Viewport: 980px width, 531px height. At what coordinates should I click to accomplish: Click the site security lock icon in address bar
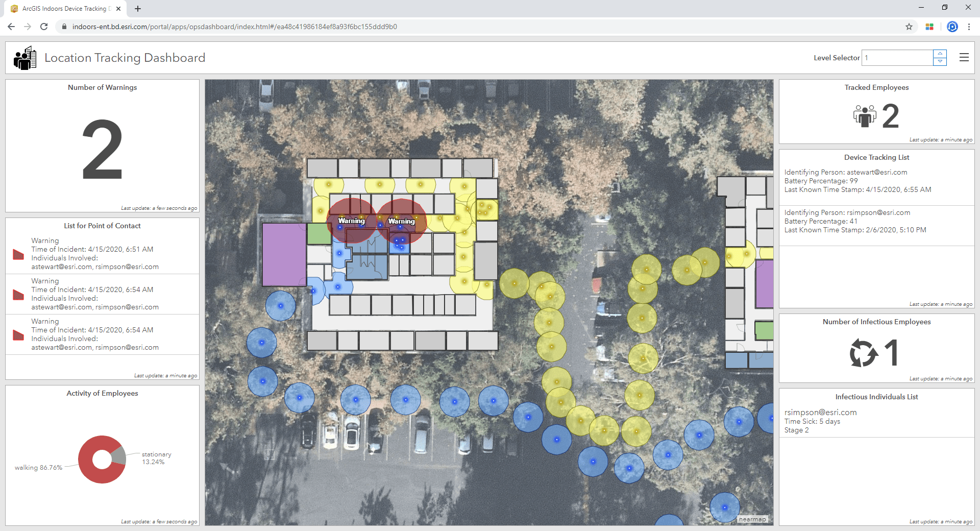[x=64, y=27]
